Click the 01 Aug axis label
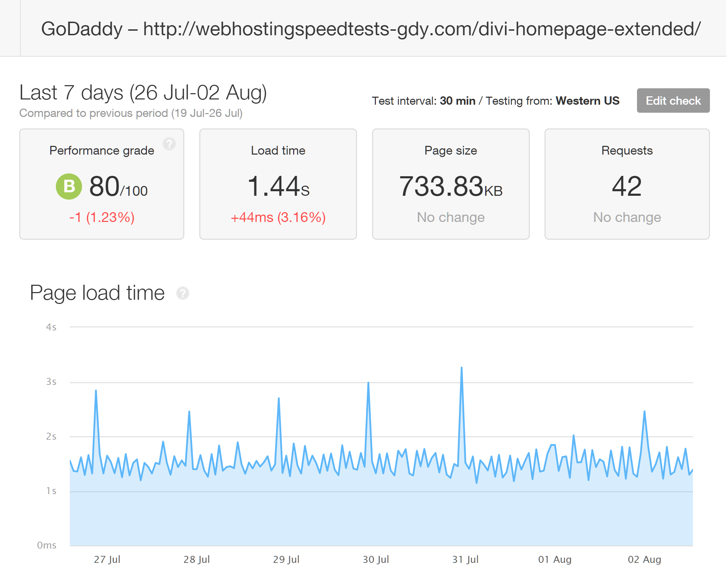 tap(555, 559)
